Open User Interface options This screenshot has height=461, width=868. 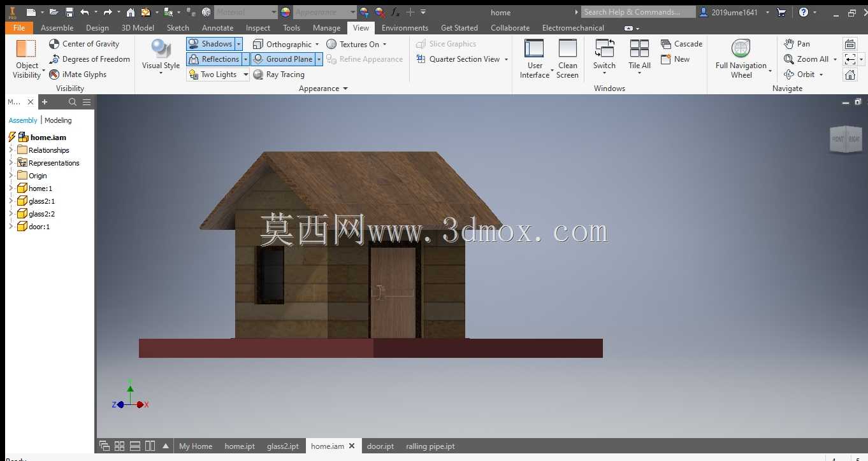click(535, 59)
